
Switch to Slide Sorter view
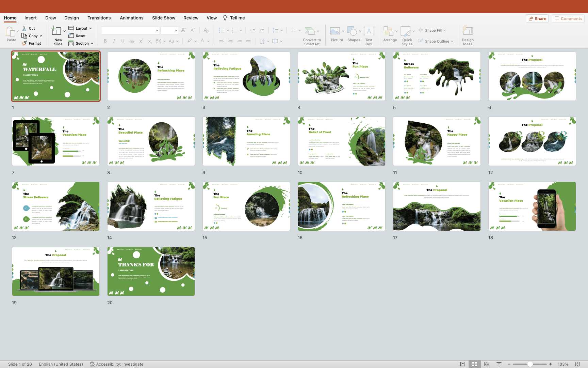coord(474,364)
